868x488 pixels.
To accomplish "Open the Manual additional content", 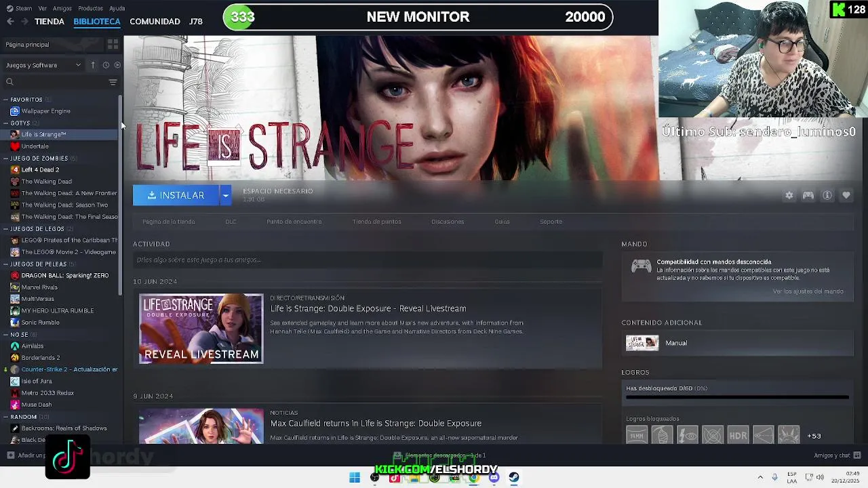I will [737, 343].
